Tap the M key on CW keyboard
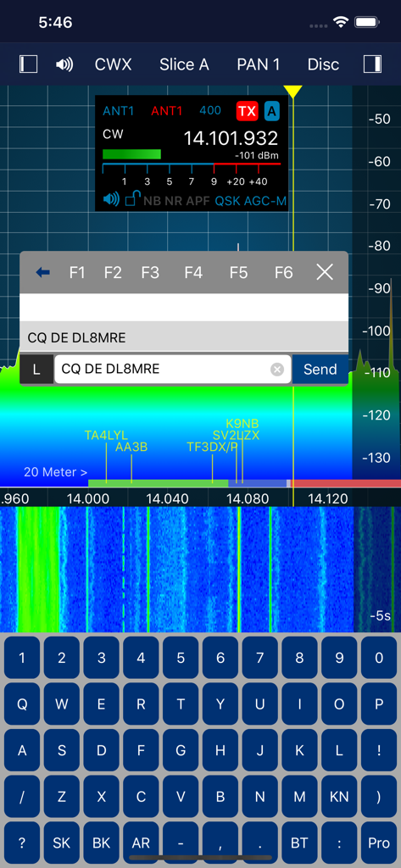This screenshot has width=401, height=868. pos(299,797)
